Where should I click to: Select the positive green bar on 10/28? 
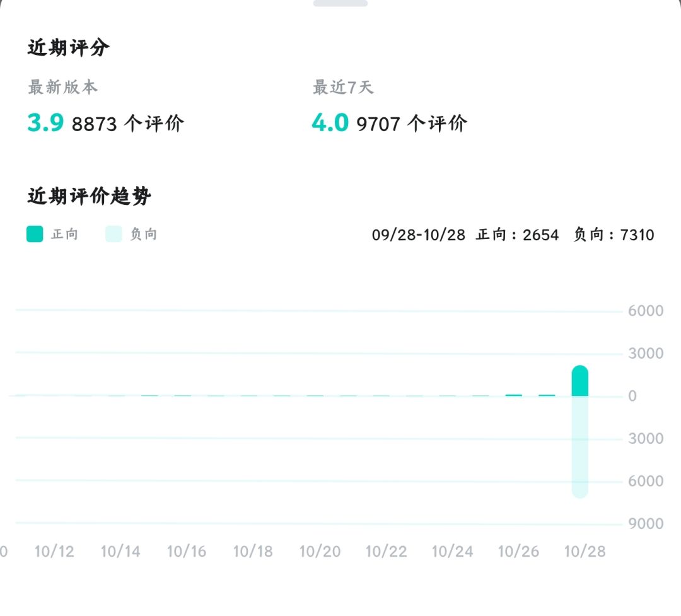click(x=580, y=381)
